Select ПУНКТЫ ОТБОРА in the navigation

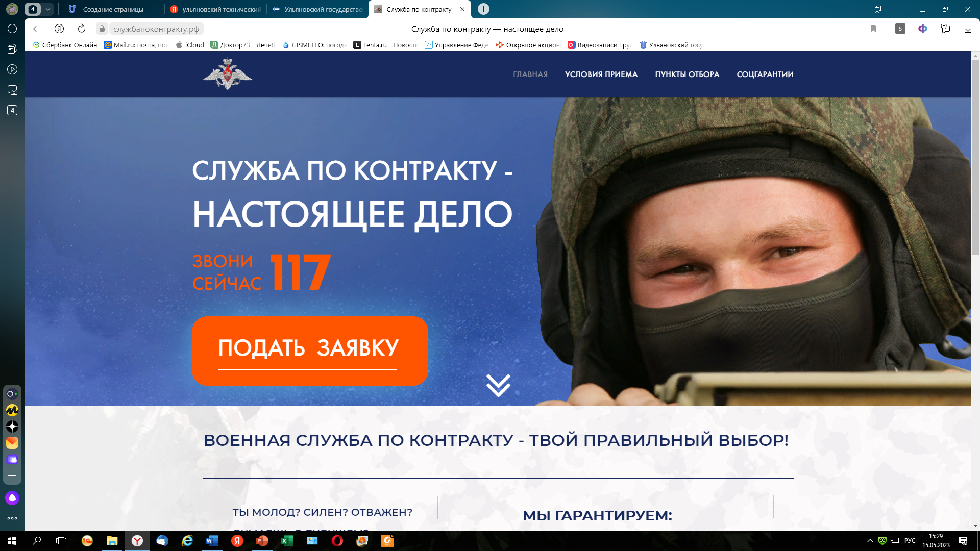click(687, 74)
